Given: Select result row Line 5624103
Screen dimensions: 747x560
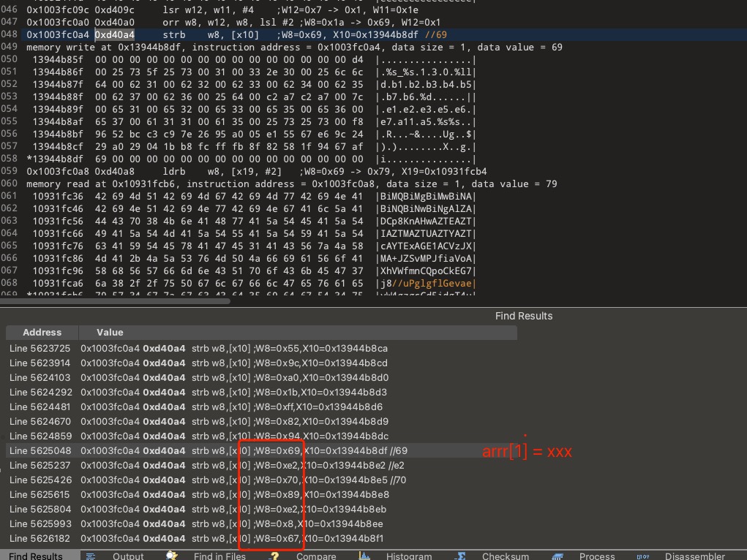Looking at the screenshot, I should tap(261, 378).
